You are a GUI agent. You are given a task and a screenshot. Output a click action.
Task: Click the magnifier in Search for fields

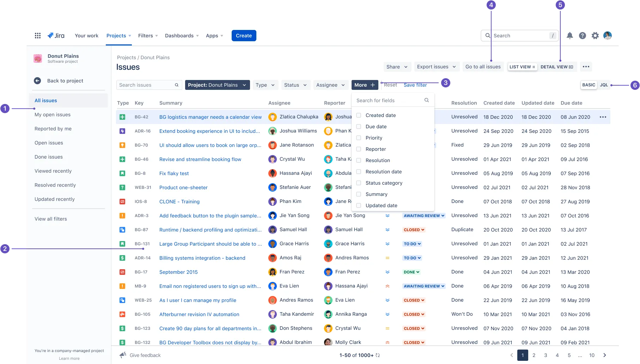[427, 100]
